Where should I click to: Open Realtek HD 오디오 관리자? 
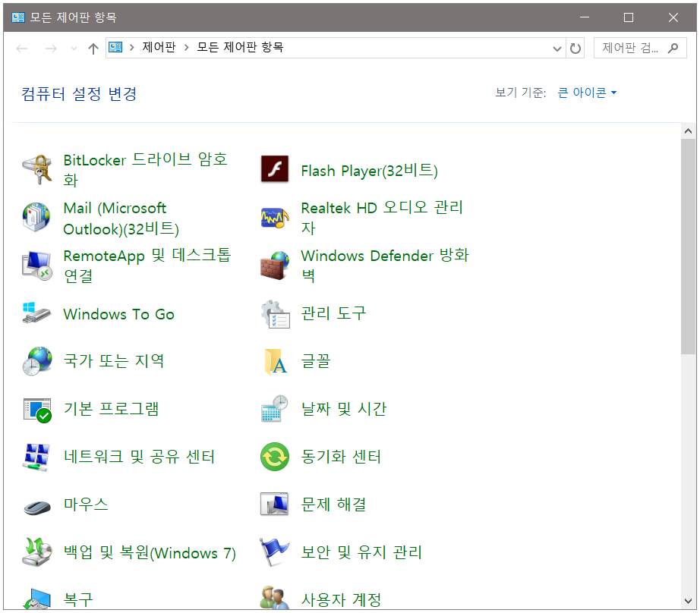(x=381, y=218)
